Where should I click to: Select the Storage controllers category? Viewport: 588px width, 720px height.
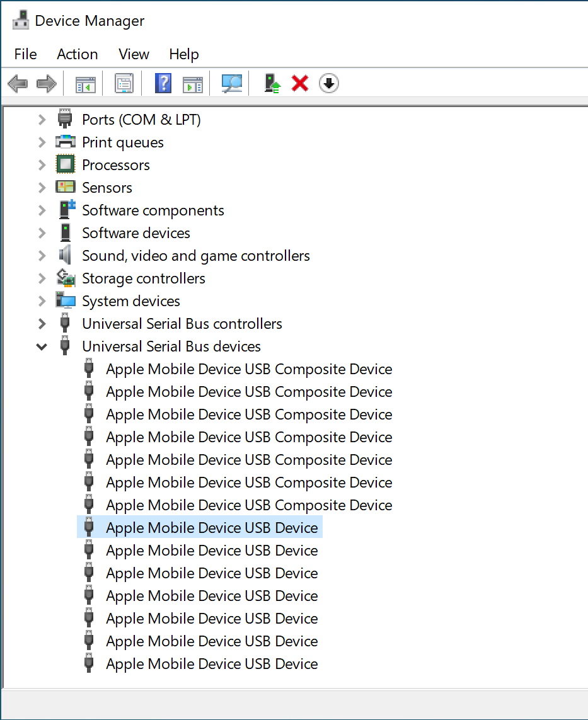click(143, 278)
